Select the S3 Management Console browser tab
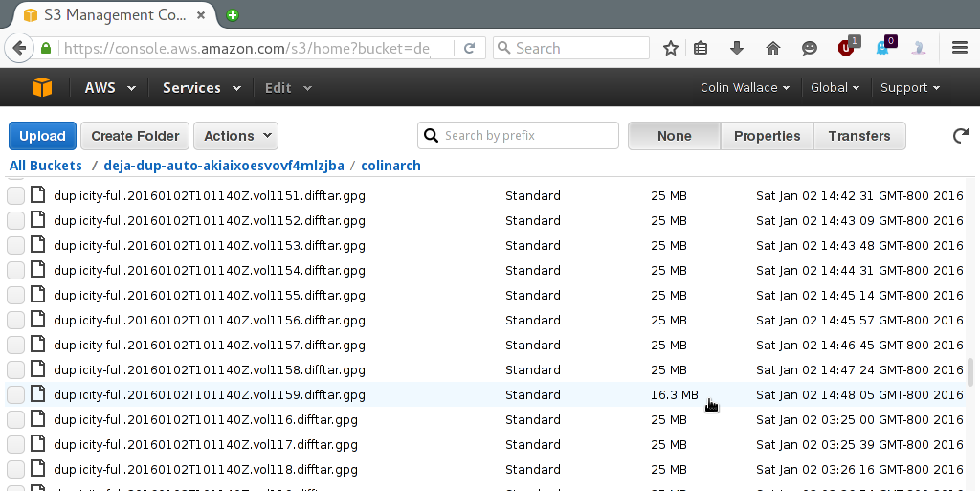The width and height of the screenshot is (980, 491). [x=113, y=15]
